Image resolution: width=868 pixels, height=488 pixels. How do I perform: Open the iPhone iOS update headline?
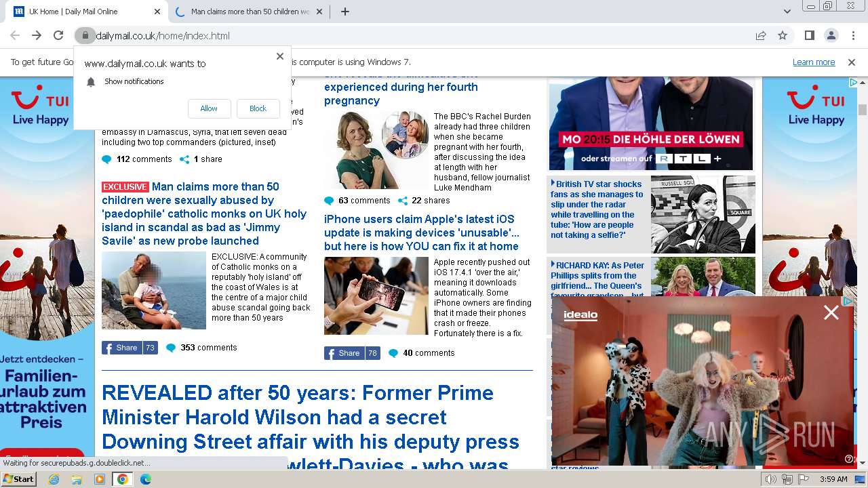[x=422, y=232]
